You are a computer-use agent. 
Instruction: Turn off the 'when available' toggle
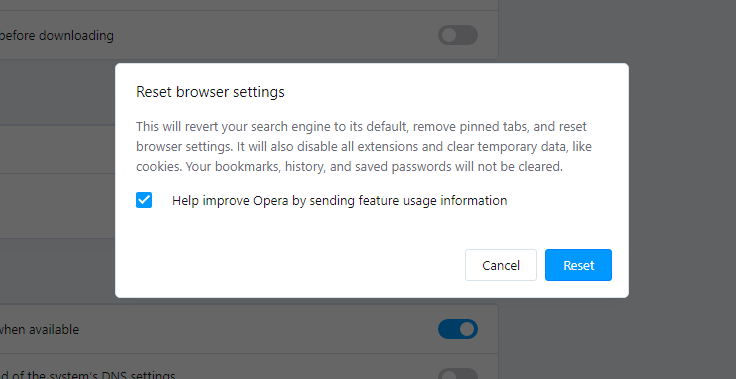pyautogui.click(x=458, y=329)
